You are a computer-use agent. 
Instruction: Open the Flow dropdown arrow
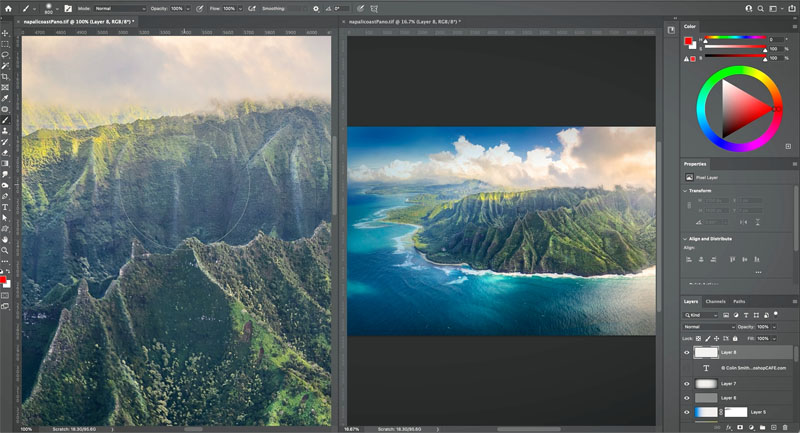tap(240, 9)
